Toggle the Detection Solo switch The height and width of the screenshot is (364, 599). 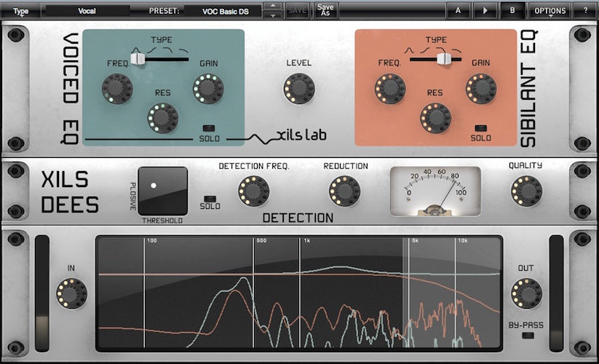(x=210, y=198)
